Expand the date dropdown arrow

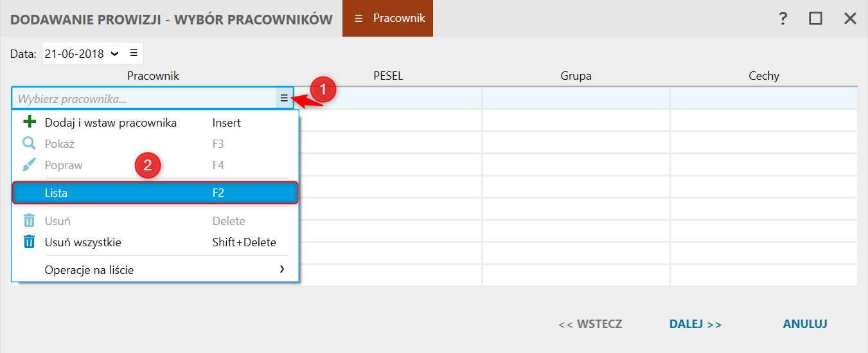tap(114, 53)
